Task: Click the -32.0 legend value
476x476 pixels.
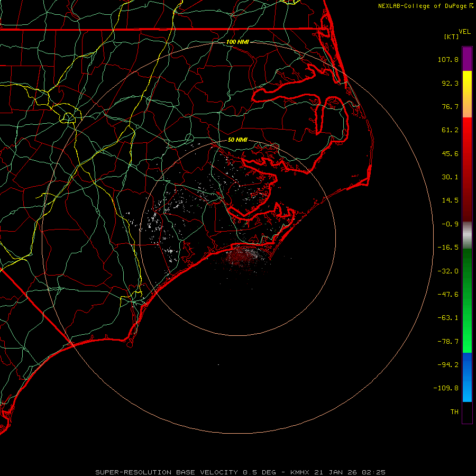Action: [448, 271]
